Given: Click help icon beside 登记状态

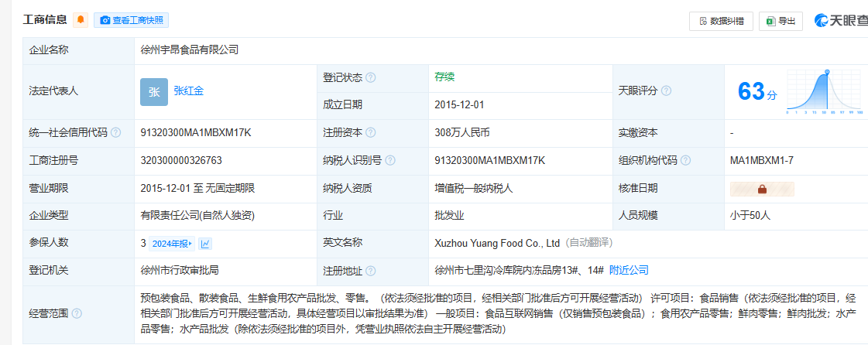Looking at the screenshot, I should [x=370, y=78].
